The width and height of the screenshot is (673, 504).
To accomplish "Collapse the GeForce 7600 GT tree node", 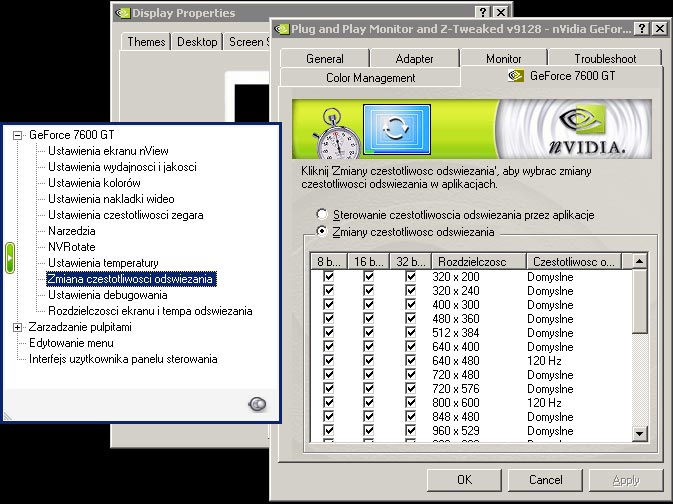I will (x=17, y=136).
